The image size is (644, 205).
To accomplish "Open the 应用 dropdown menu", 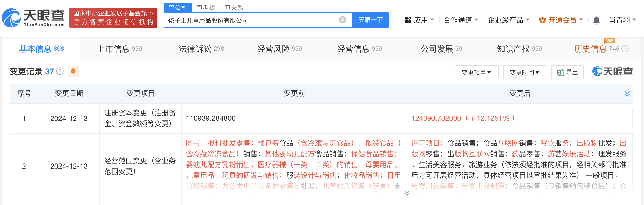I will (x=419, y=20).
